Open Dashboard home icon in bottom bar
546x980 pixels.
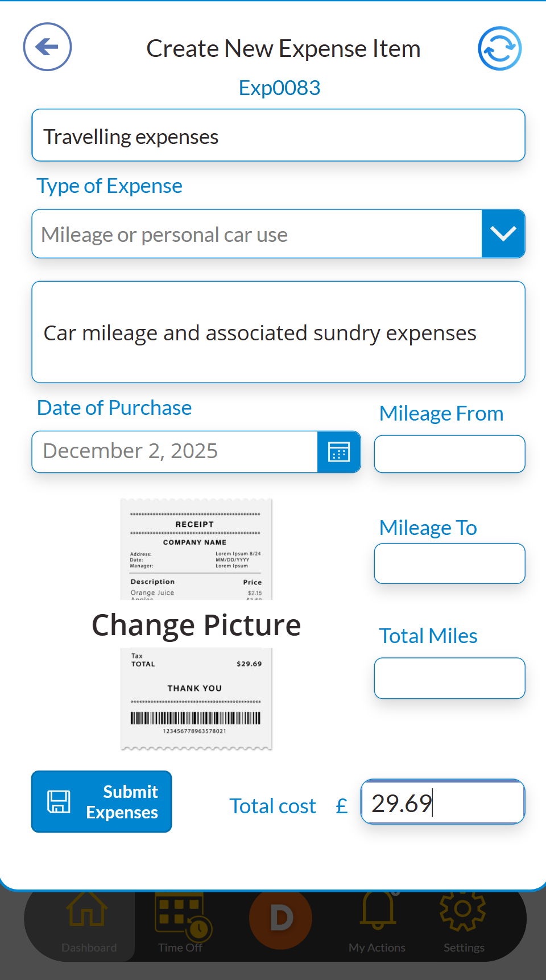tap(86, 908)
